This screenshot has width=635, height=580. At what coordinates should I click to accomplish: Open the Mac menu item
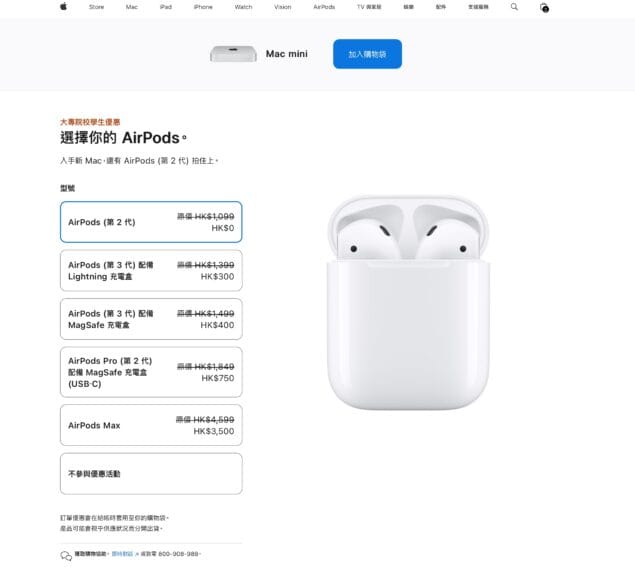(132, 7)
